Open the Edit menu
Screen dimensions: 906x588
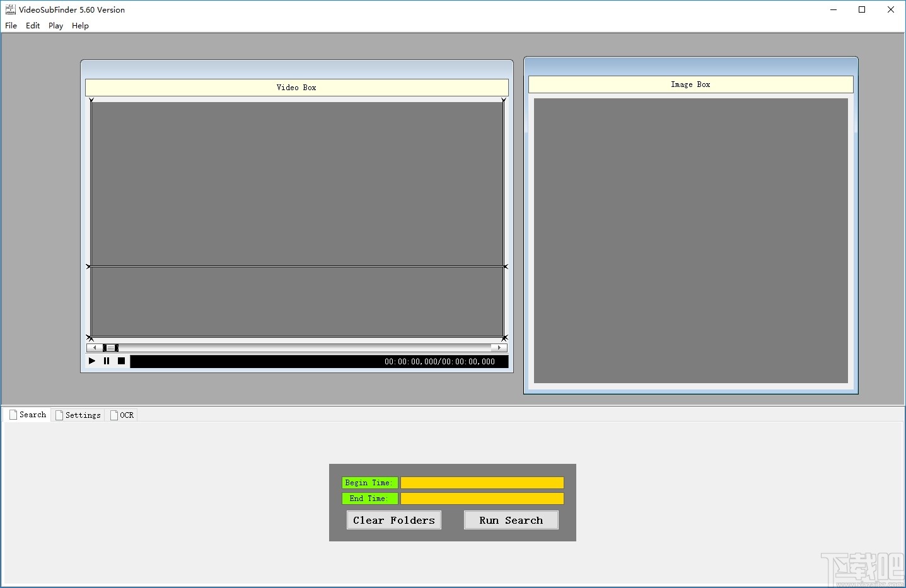(33, 26)
